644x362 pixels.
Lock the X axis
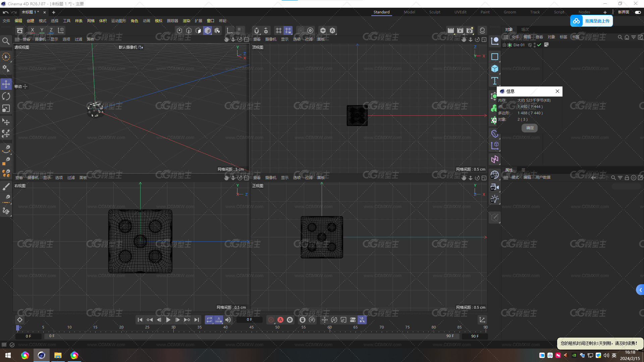[x=32, y=31]
